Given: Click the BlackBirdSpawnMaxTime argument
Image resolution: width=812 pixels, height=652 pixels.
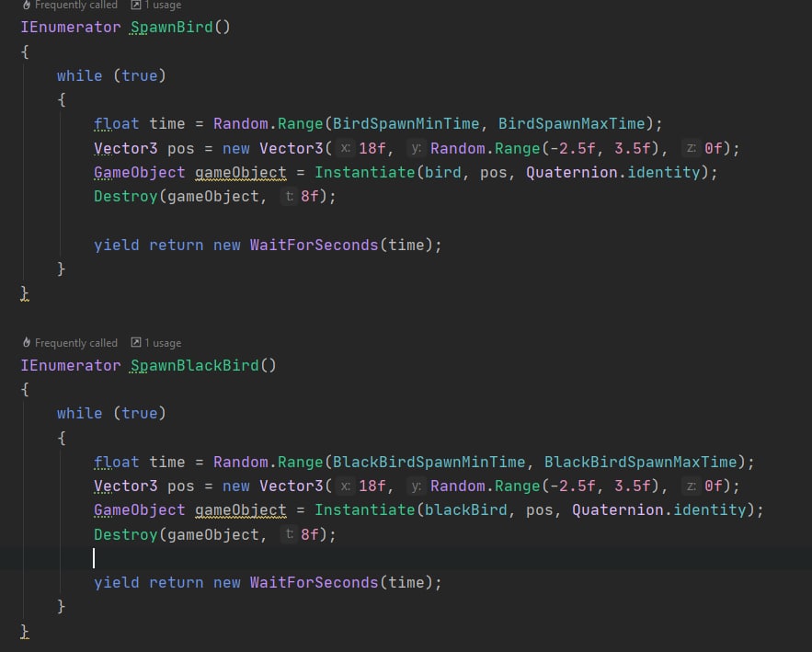Looking at the screenshot, I should point(641,462).
